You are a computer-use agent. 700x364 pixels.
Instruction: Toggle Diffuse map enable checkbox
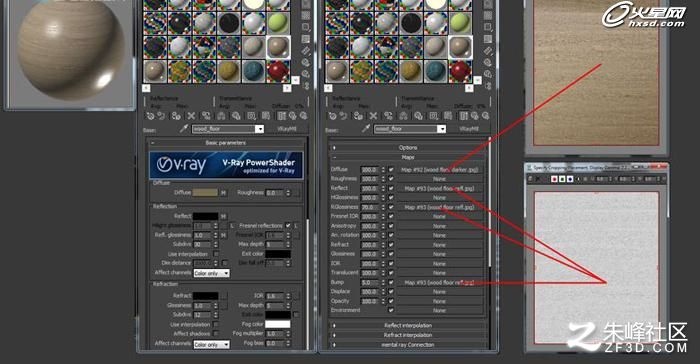[x=391, y=170]
